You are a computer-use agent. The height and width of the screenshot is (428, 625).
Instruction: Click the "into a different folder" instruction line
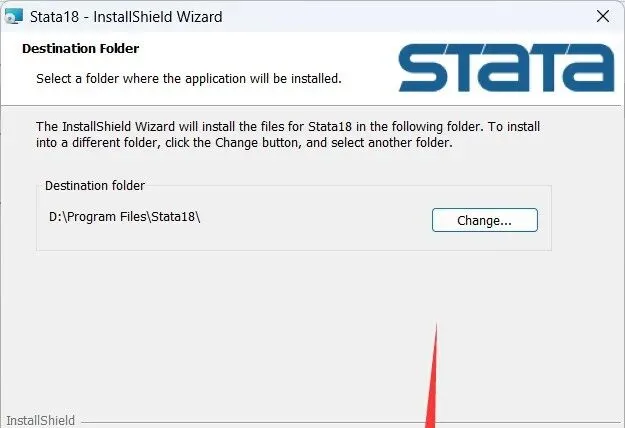tap(244, 143)
